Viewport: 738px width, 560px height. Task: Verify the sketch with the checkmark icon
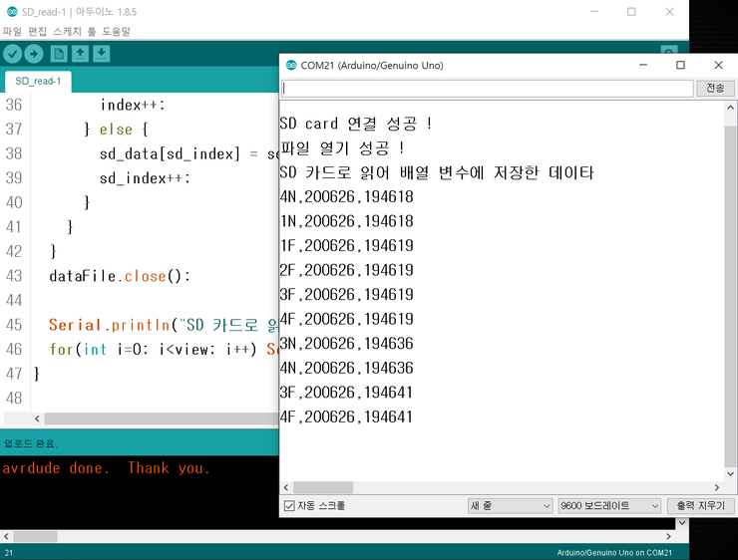(13, 54)
